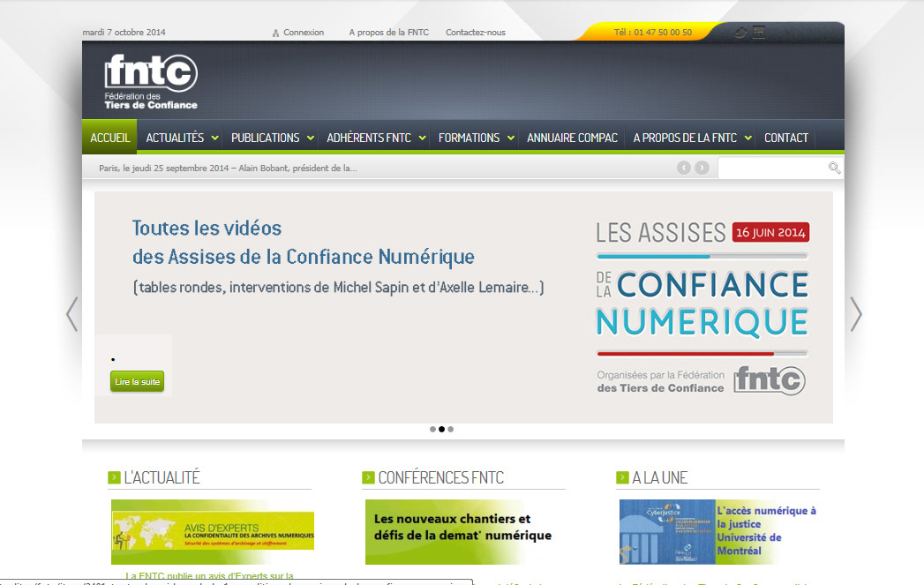Click 'Toutes les vidéos des Assises' slide title
This screenshot has height=585, width=924.
[303, 242]
